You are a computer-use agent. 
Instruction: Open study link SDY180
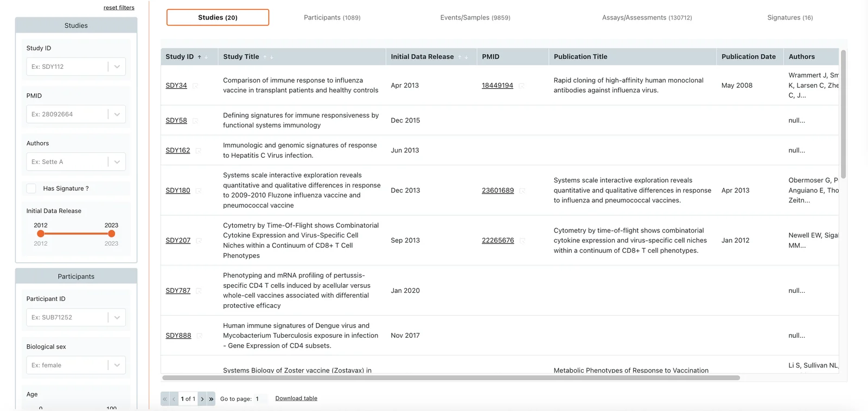pyautogui.click(x=178, y=191)
